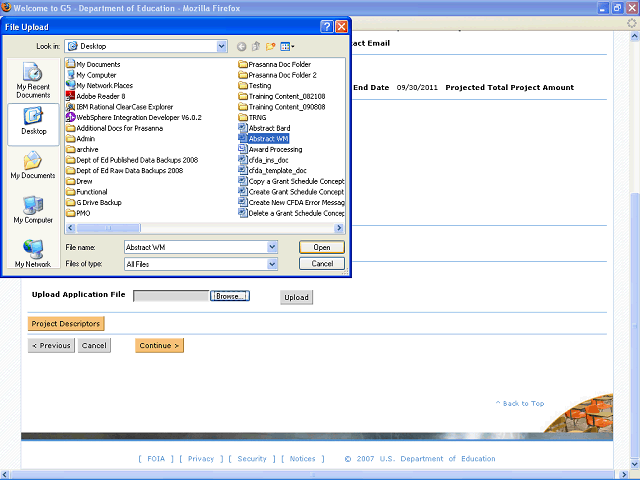
Task: Open the Security footer link
Action: 252,459
